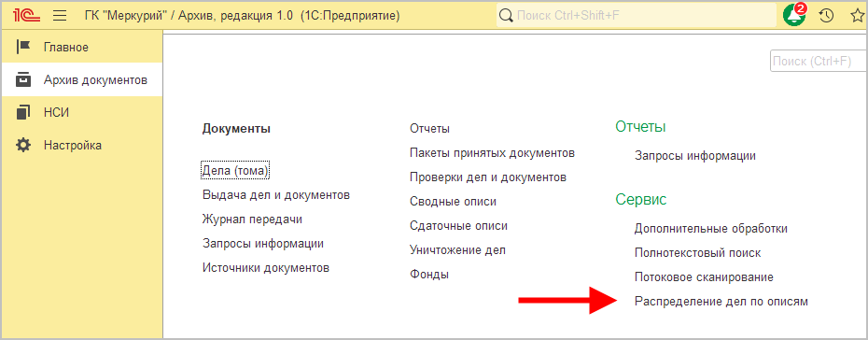Open Фонды
The height and width of the screenshot is (340, 868).
point(429,275)
